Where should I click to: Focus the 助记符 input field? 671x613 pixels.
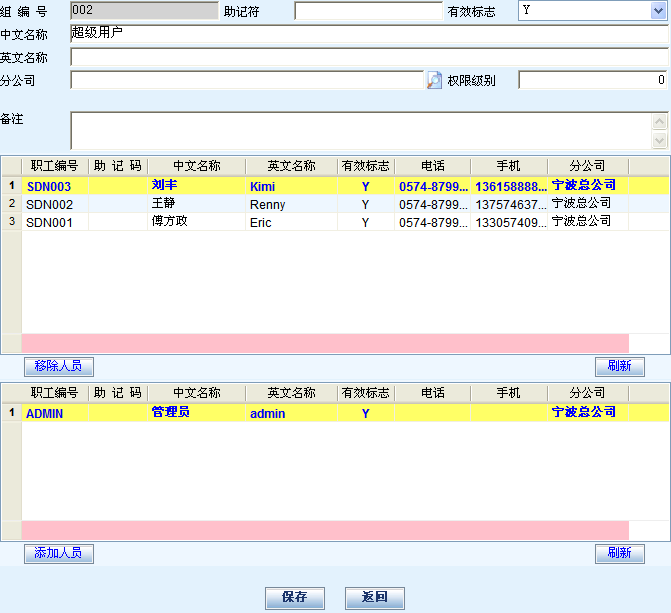click(x=367, y=12)
